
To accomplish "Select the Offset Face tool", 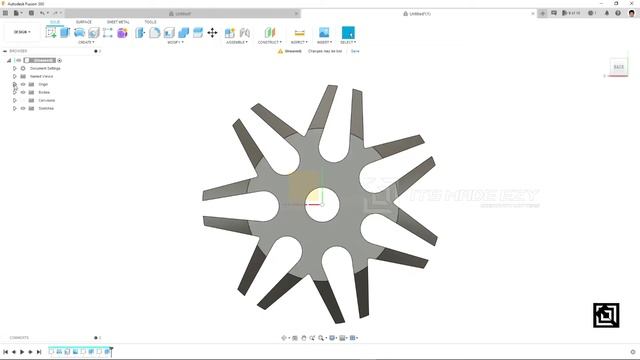I will (198, 33).
